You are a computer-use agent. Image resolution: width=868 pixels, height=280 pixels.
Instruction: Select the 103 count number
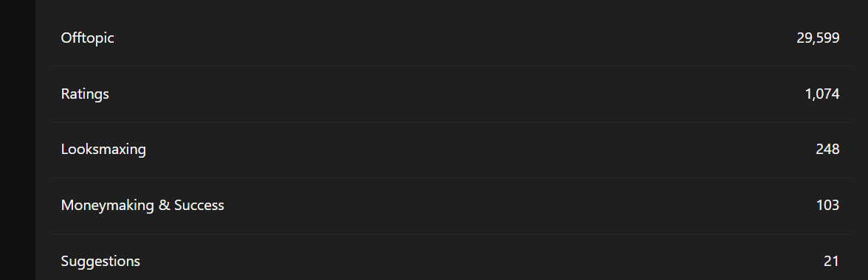tap(827, 206)
